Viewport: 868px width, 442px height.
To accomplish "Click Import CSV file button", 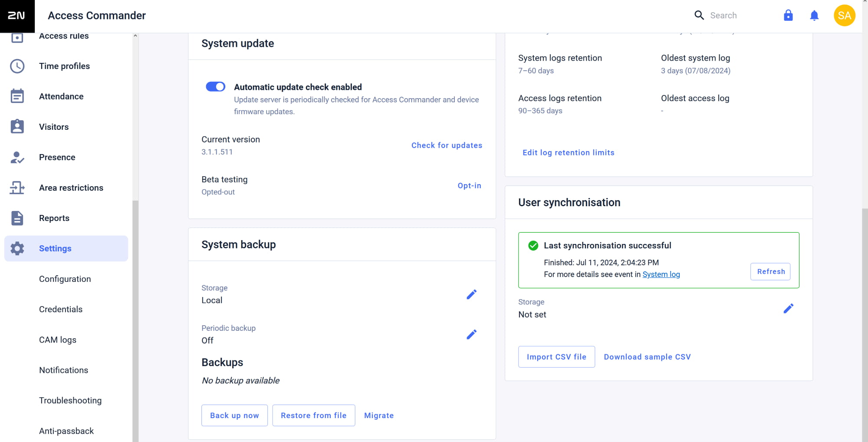I will pyautogui.click(x=556, y=357).
